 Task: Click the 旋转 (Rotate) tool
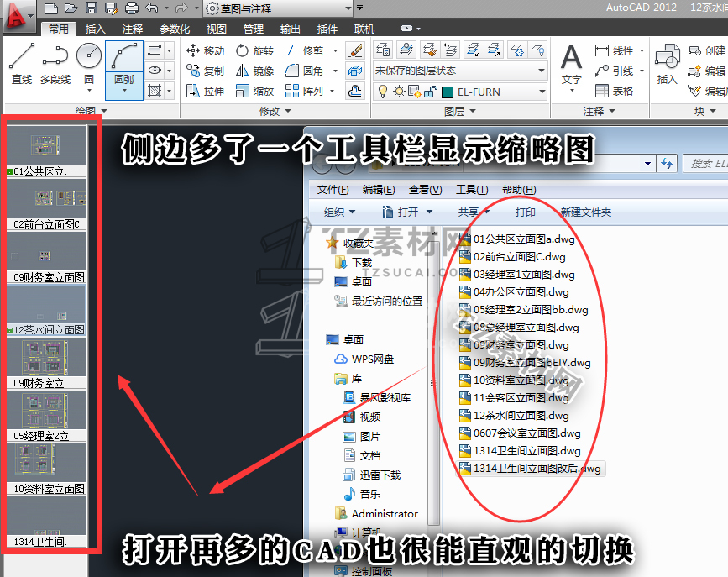pyautogui.click(x=254, y=50)
